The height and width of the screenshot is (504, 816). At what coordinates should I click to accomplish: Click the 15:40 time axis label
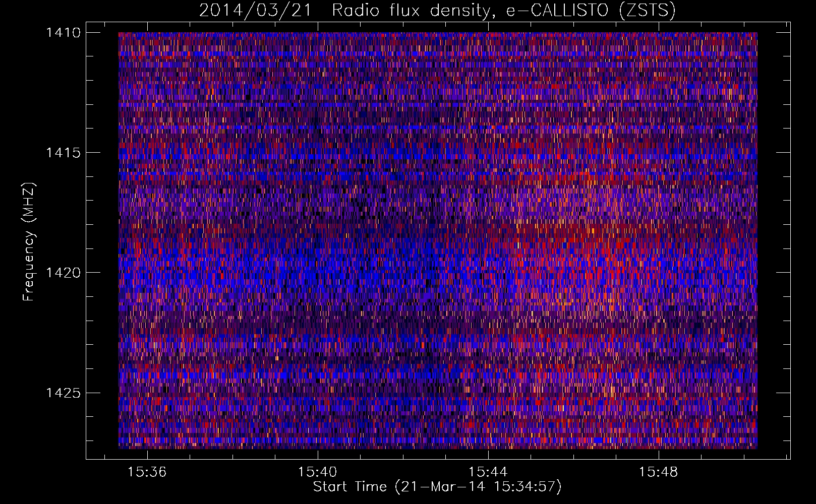click(317, 472)
